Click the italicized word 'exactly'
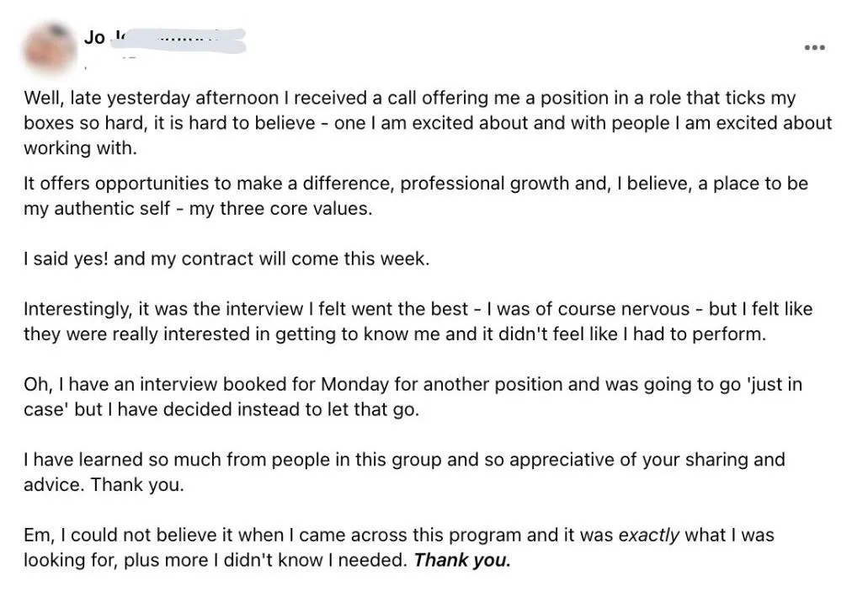Screen dimensions: 868x597 (x=648, y=535)
